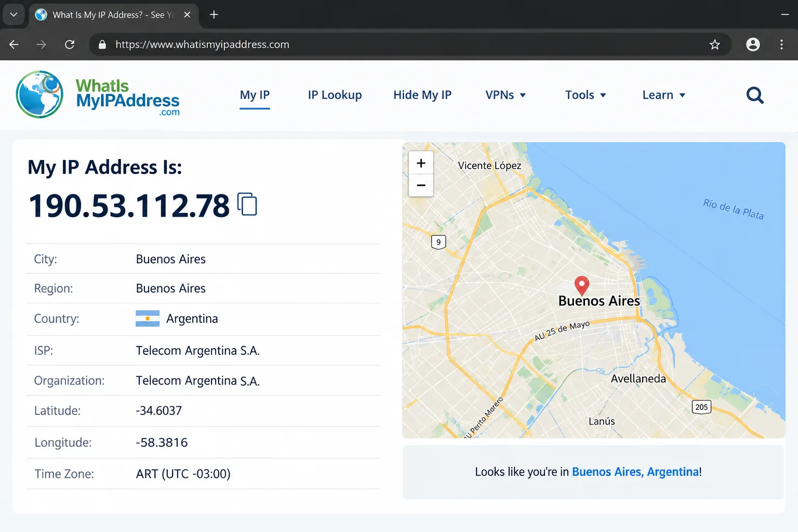The width and height of the screenshot is (798, 532).
Task: Click AU 25 de Mayo road label
Action: click(x=562, y=330)
